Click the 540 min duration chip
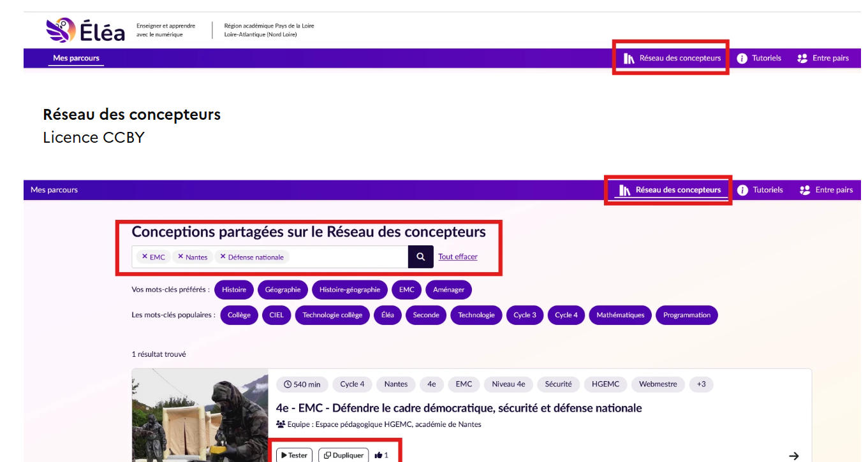868x462 pixels. click(302, 384)
